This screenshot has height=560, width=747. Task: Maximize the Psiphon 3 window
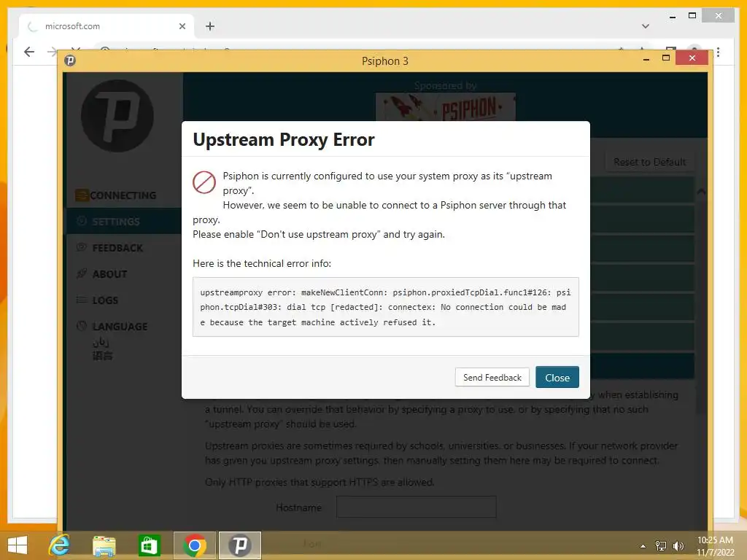tap(666, 58)
